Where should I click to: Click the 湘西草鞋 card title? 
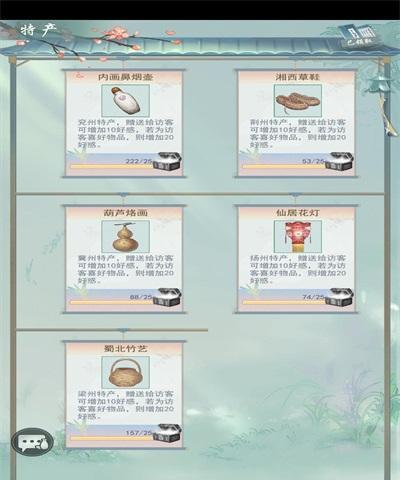point(297,77)
